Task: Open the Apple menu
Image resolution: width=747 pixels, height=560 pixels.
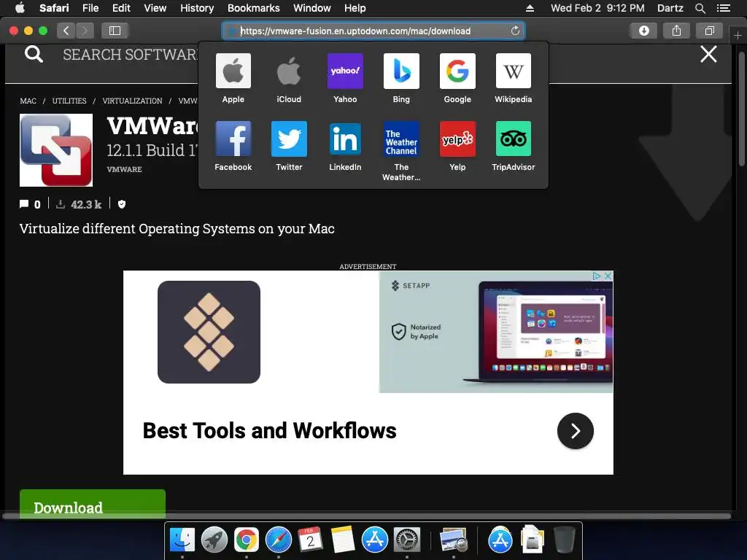Action: [x=20, y=8]
